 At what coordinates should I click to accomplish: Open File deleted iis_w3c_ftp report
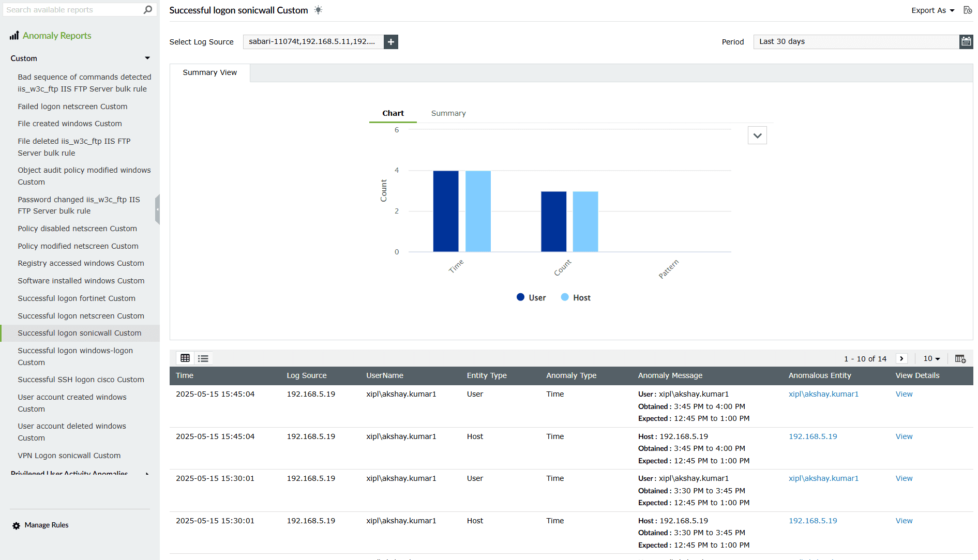74,147
